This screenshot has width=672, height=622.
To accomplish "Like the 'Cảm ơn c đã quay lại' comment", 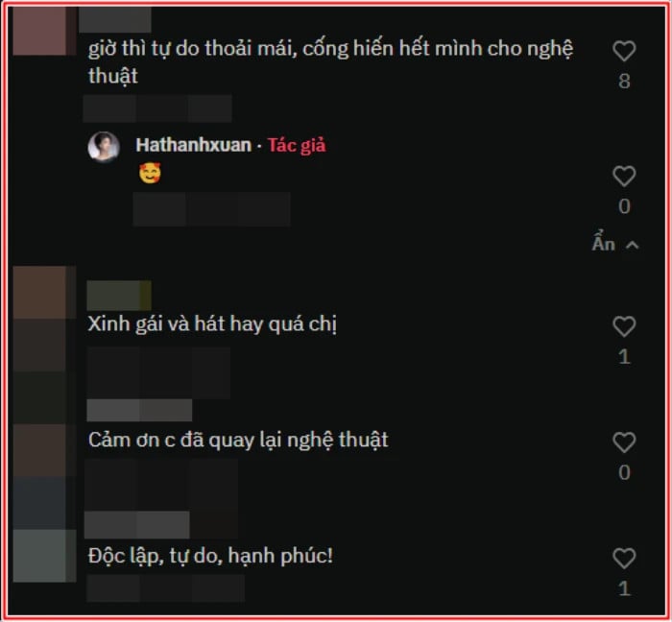I will coord(624,443).
